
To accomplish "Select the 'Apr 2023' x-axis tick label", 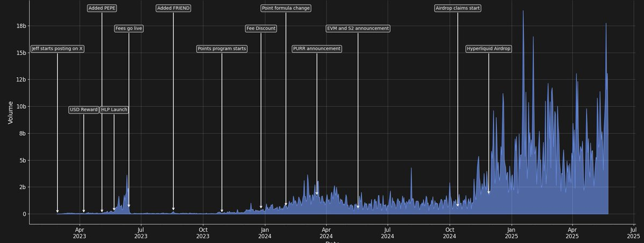I will 79,232.
